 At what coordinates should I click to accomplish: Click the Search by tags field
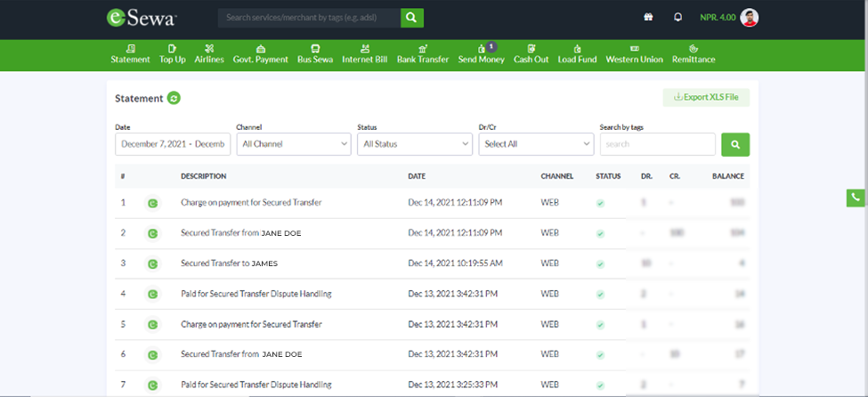tap(657, 144)
